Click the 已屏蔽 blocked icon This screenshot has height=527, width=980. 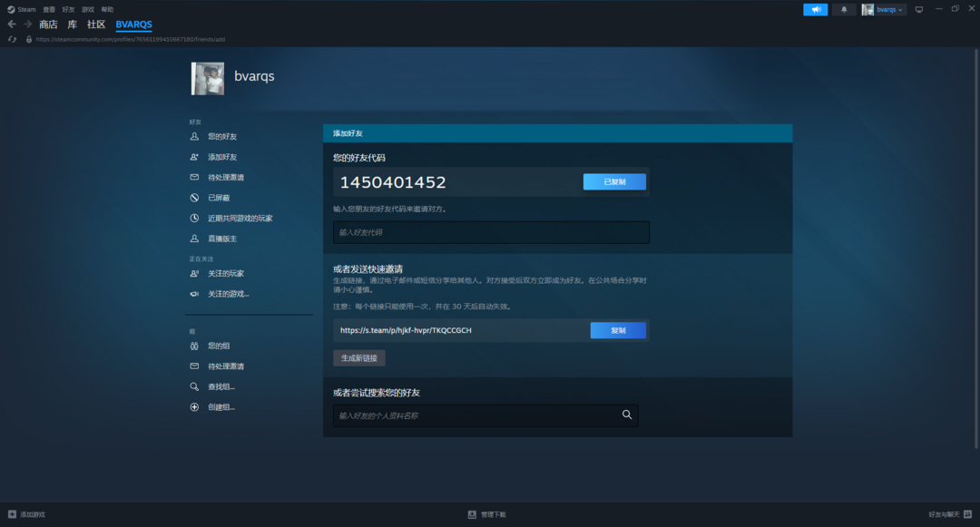(194, 198)
